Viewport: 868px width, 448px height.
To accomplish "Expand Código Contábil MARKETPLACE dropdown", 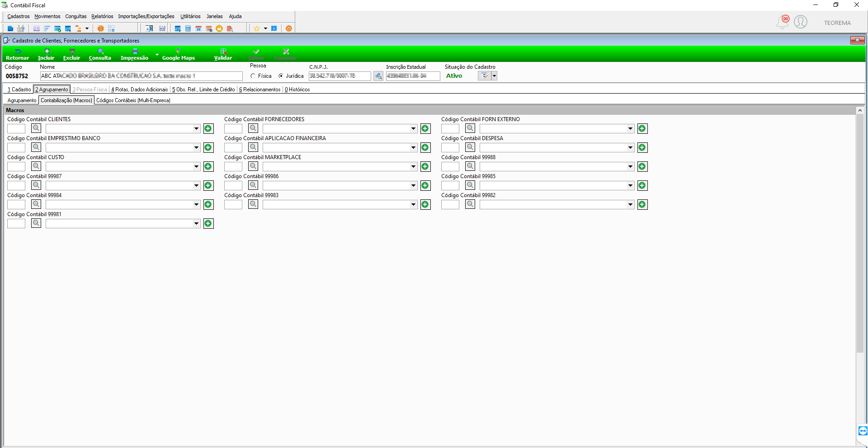I will pyautogui.click(x=413, y=167).
